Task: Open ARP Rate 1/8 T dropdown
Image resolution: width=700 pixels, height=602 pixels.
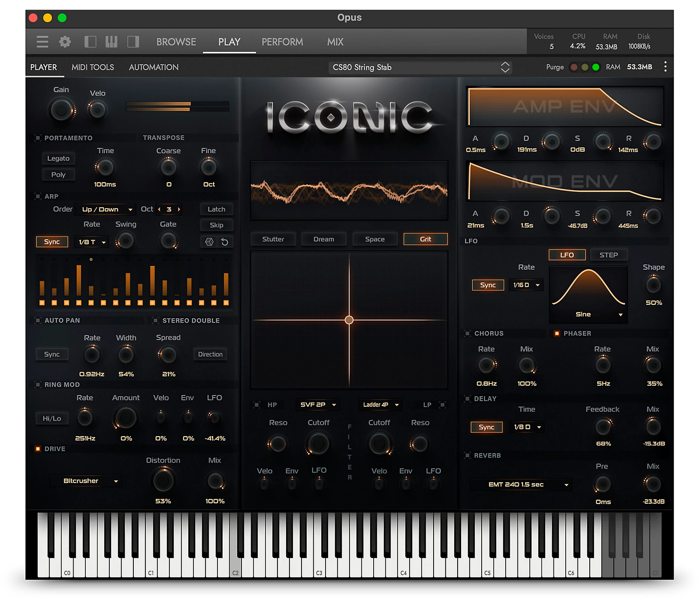Action: (x=92, y=242)
